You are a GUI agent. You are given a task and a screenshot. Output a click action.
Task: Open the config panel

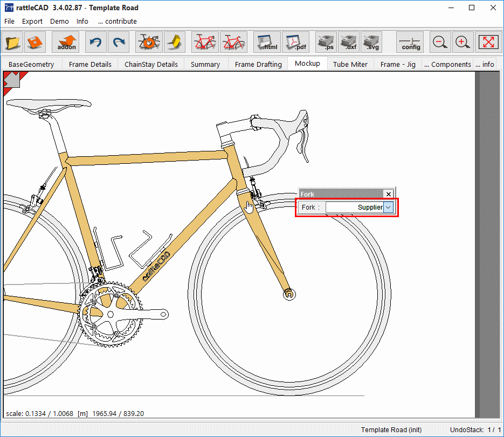tap(410, 42)
